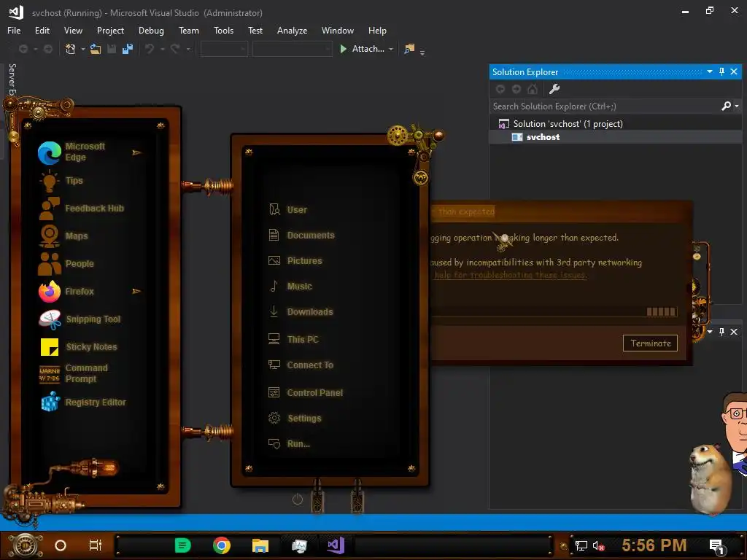Open Task View on taskbar
Screen dimensions: 747x560
coord(95,545)
